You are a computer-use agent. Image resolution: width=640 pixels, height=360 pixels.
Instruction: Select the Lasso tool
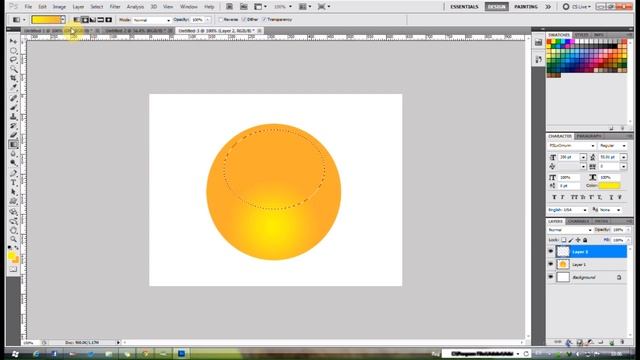[x=13, y=60]
